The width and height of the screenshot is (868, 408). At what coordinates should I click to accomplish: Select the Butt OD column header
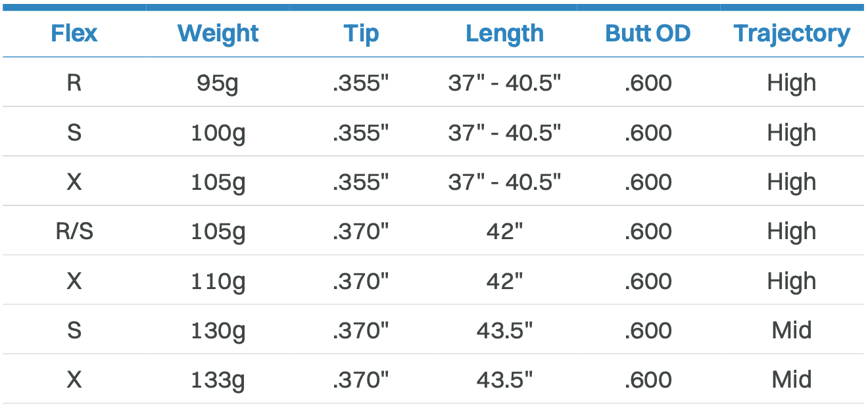[648, 34]
